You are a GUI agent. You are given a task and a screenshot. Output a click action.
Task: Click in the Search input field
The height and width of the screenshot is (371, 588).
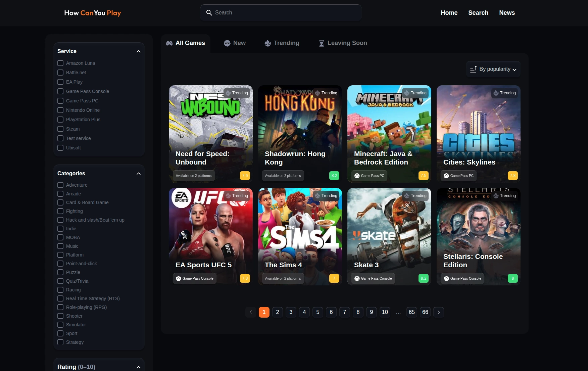click(x=281, y=13)
